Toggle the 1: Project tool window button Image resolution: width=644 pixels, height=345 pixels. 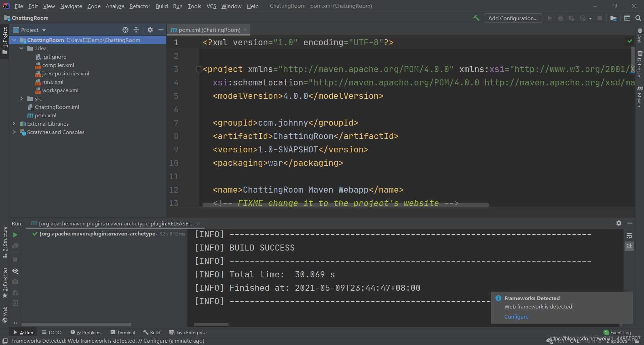[5, 41]
